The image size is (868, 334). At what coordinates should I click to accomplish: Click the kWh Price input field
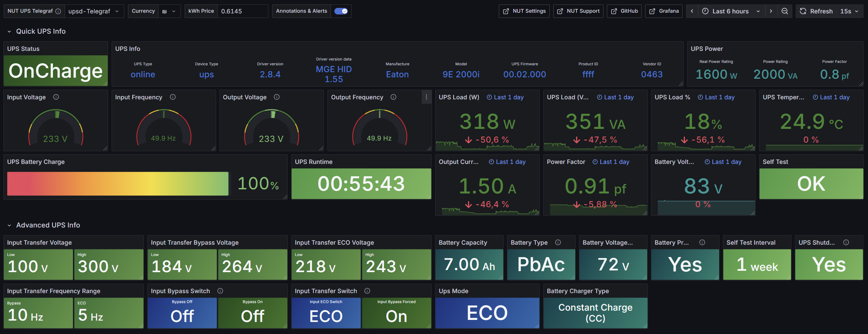[x=243, y=11]
